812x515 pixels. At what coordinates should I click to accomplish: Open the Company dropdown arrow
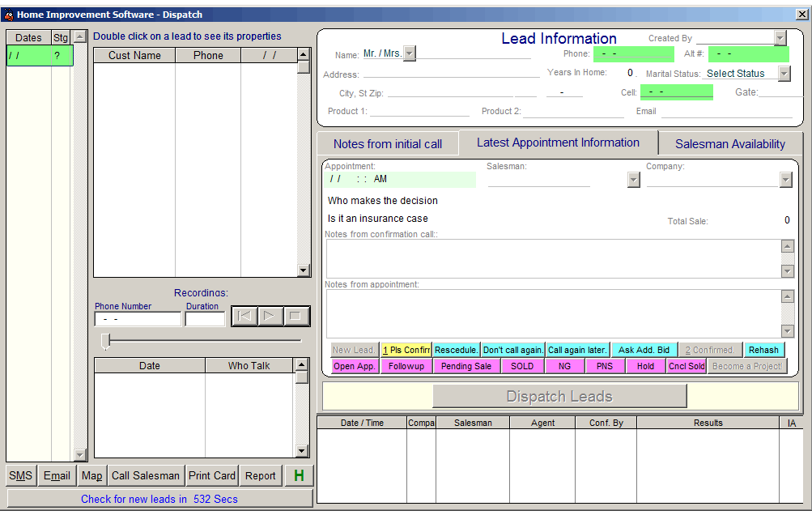[x=785, y=180]
